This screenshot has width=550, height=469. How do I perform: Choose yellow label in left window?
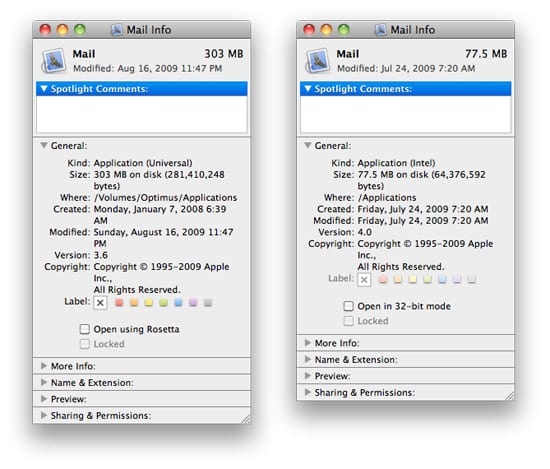(149, 302)
